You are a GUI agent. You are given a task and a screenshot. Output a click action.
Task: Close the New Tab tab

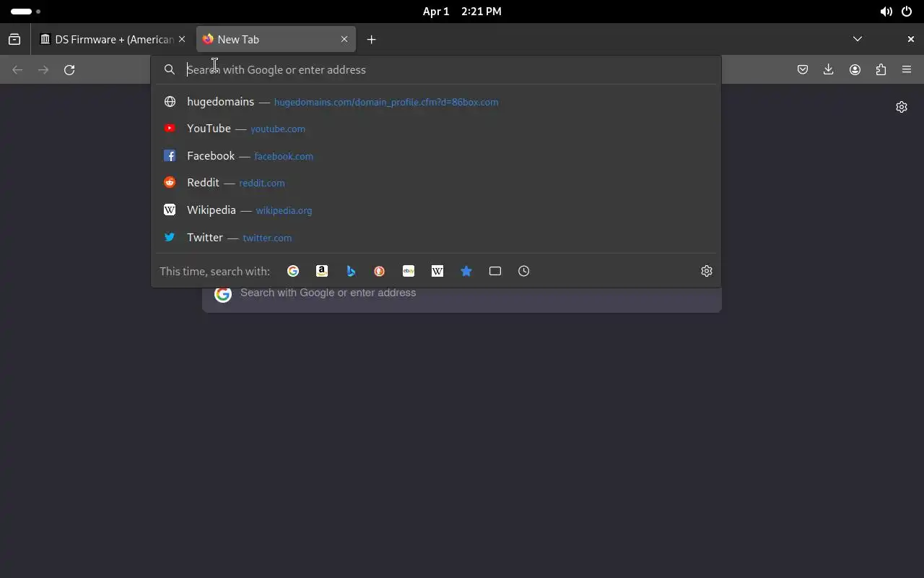coord(344,40)
